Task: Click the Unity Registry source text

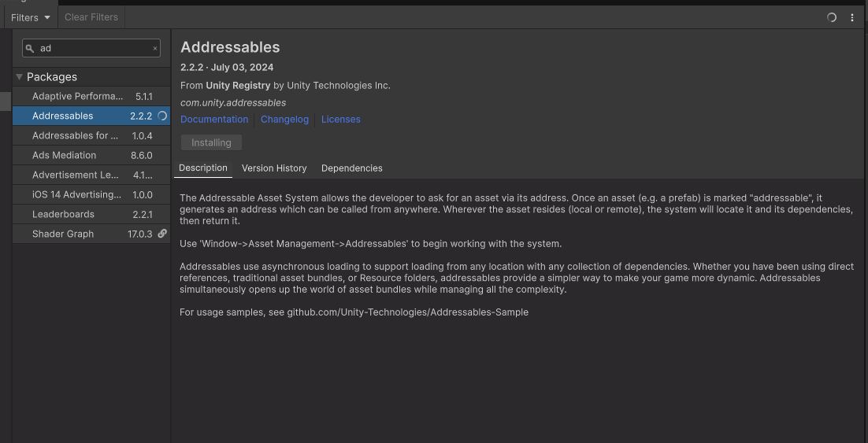Action: tap(238, 86)
